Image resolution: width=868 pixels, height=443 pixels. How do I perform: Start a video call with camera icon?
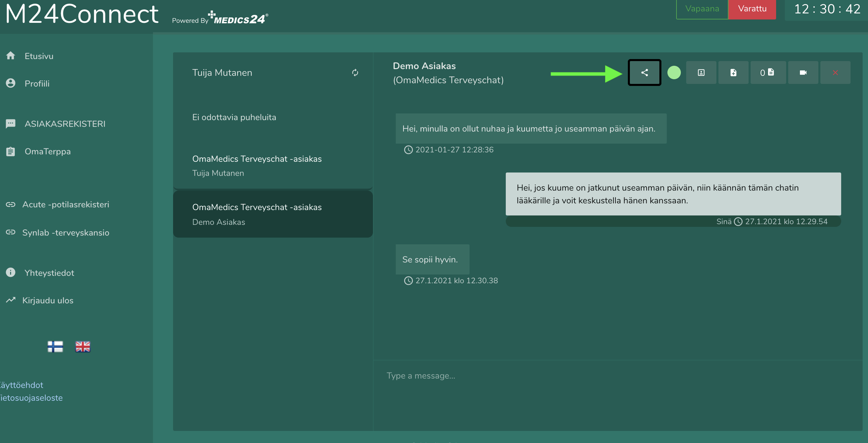click(803, 72)
